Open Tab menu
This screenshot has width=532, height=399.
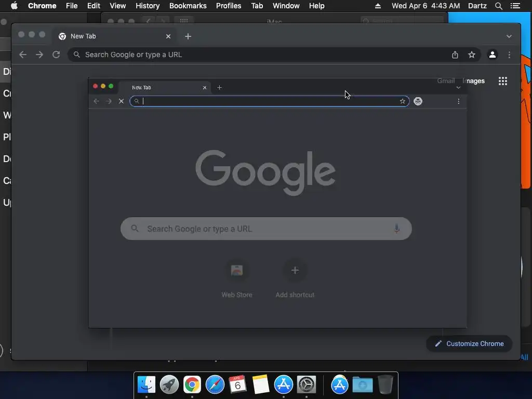257,6
